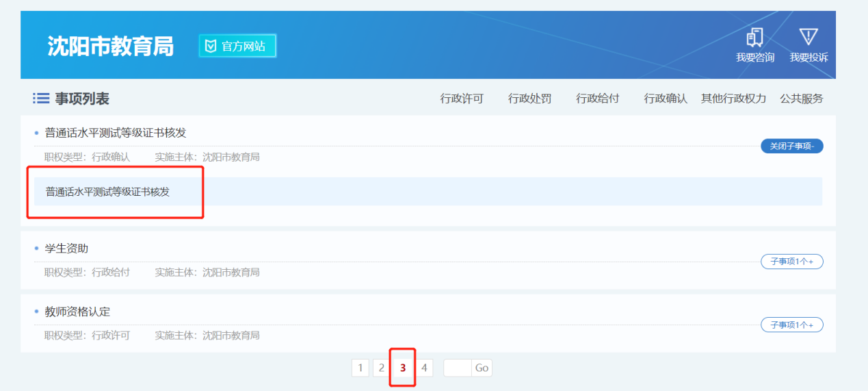Open the 学生资助 item
The height and width of the screenshot is (391, 868).
[x=66, y=249]
